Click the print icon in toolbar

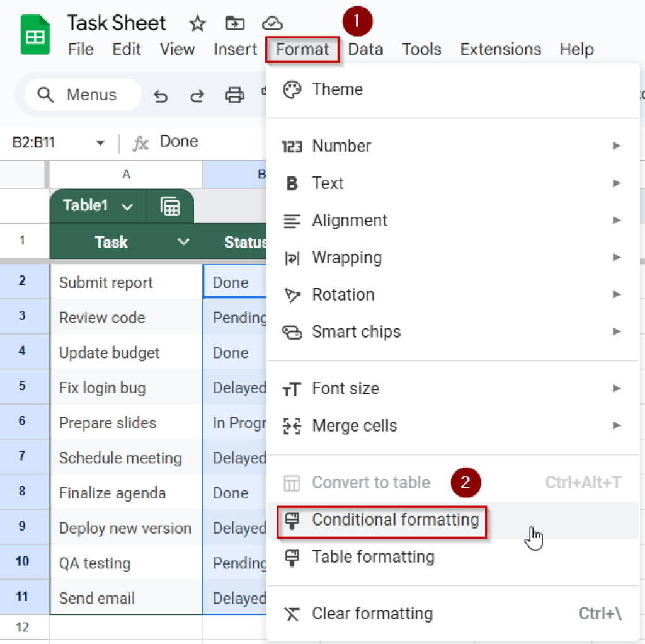point(234,96)
